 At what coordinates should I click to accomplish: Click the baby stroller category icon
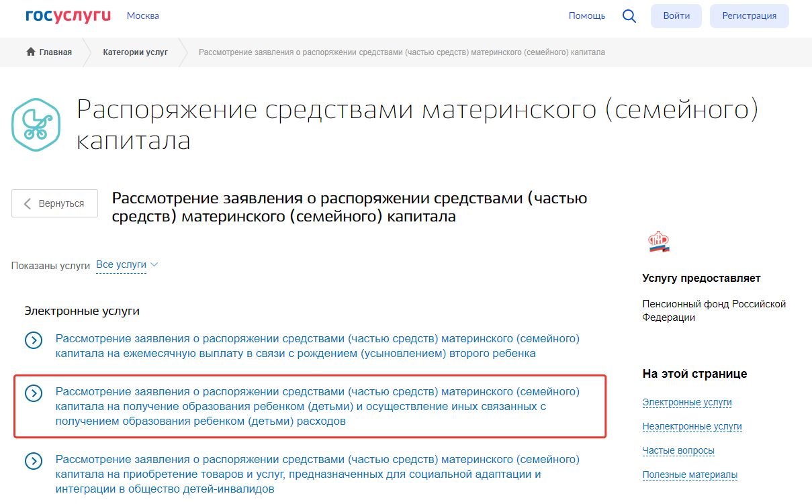click(x=37, y=125)
